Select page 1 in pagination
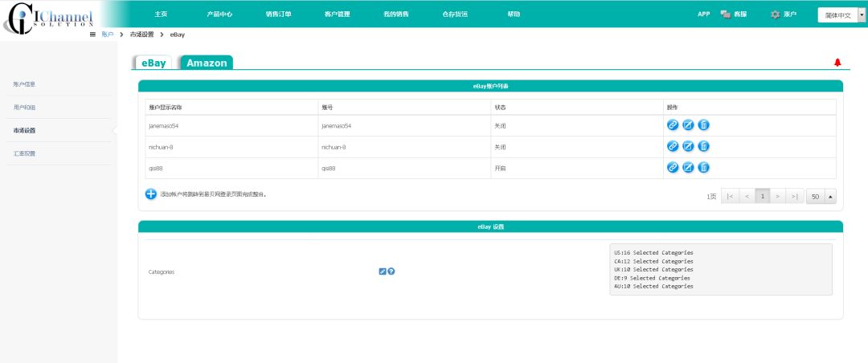The height and width of the screenshot is (363, 868). [763, 197]
